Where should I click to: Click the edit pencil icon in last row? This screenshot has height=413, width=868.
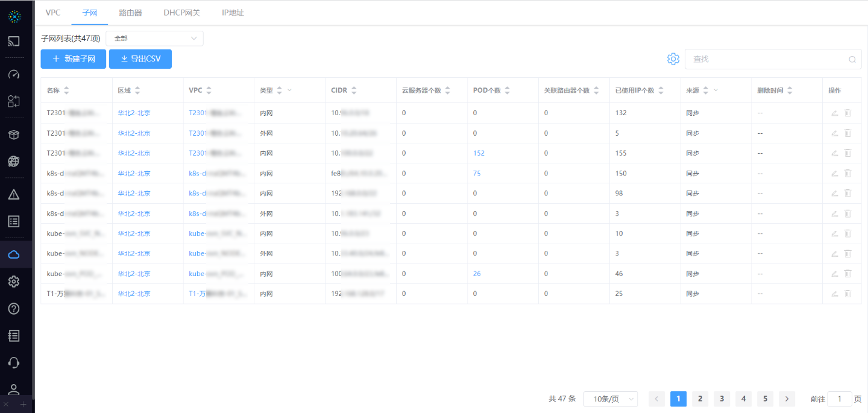834,294
